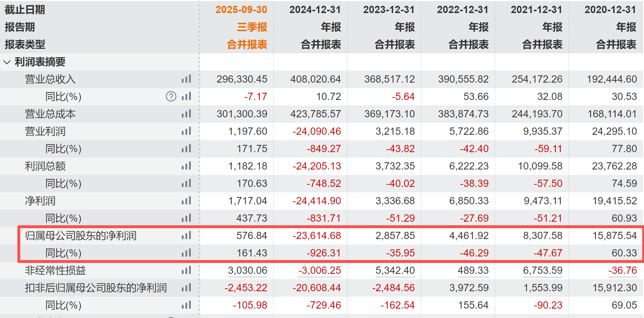The width and height of the screenshot is (644, 318).
Task: Show chart for 扣非后归属母公司股东的净利润
Action: [186, 288]
